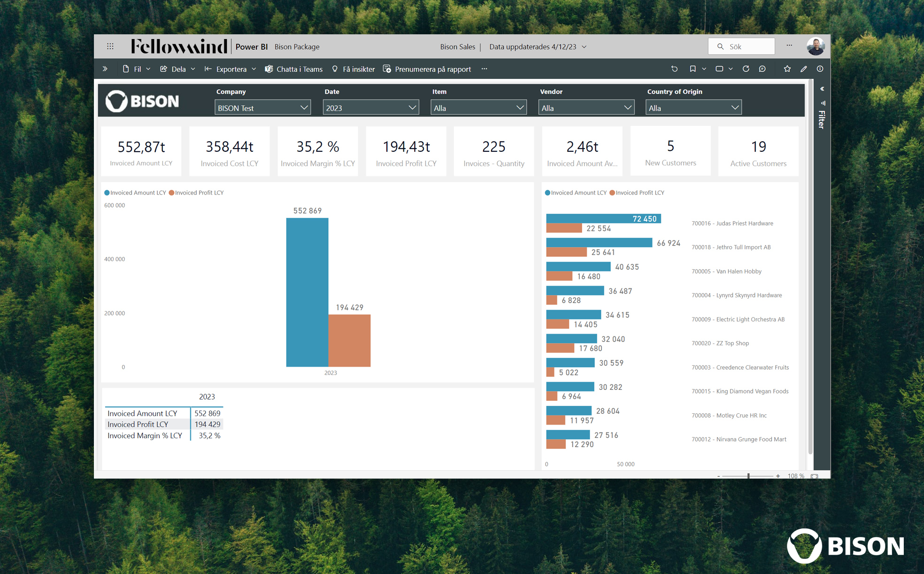Open the Dela share menu
This screenshot has width=924, height=574.
[x=177, y=69]
